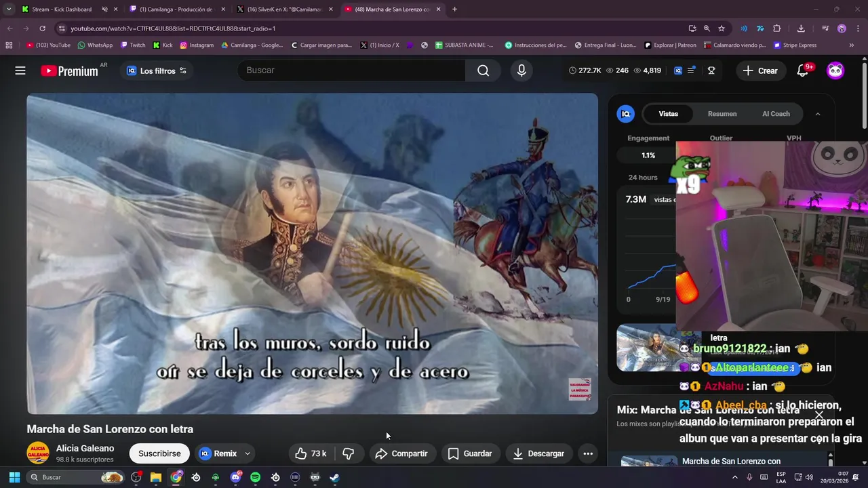
Task: Focus the YouTube Buscar search field
Action: coord(353,70)
